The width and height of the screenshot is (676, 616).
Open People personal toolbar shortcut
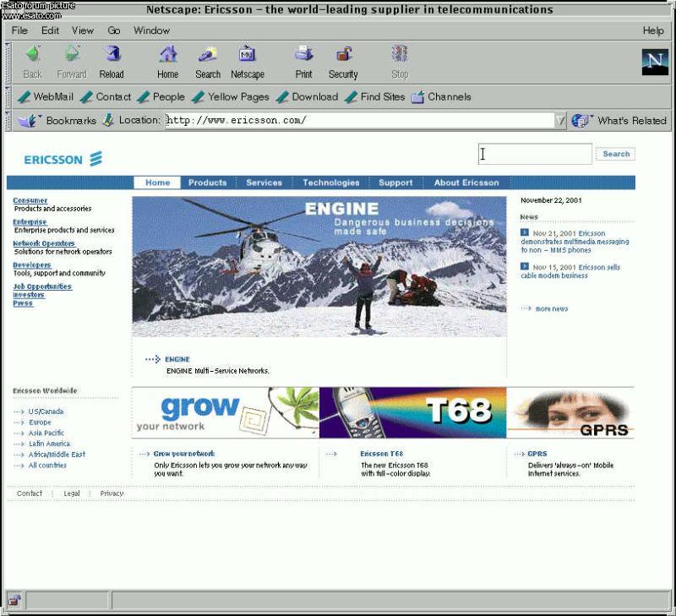pyautogui.click(x=161, y=97)
